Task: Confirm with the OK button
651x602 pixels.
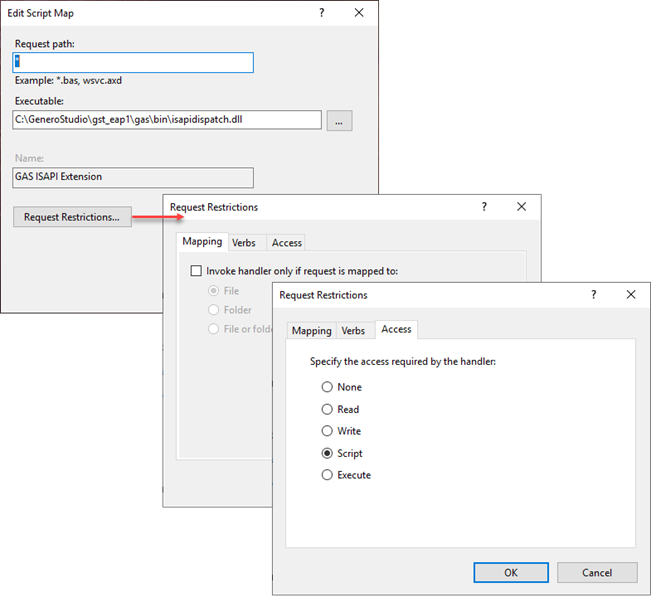Action: pyautogui.click(x=511, y=573)
